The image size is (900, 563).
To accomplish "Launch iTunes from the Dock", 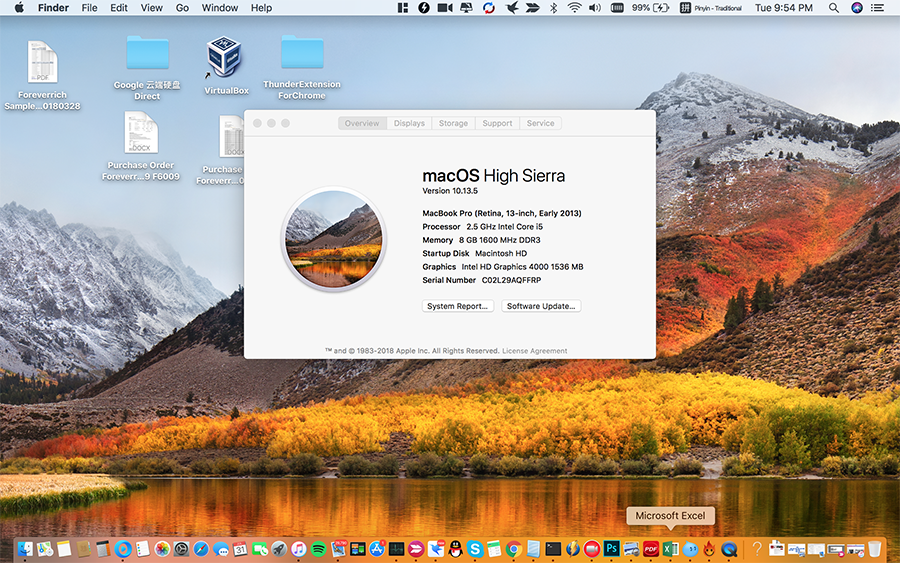I will coord(298,549).
